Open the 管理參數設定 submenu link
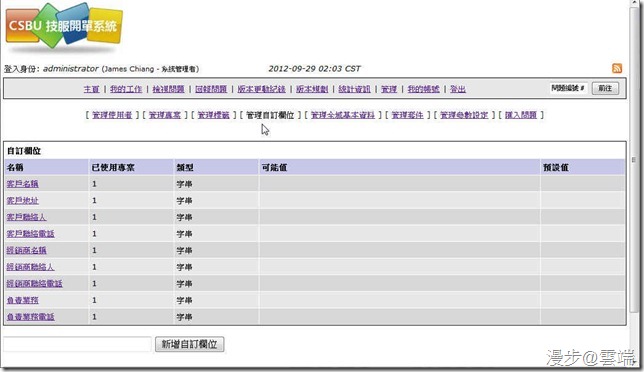Image resolution: width=644 pixels, height=372 pixels. pos(464,115)
